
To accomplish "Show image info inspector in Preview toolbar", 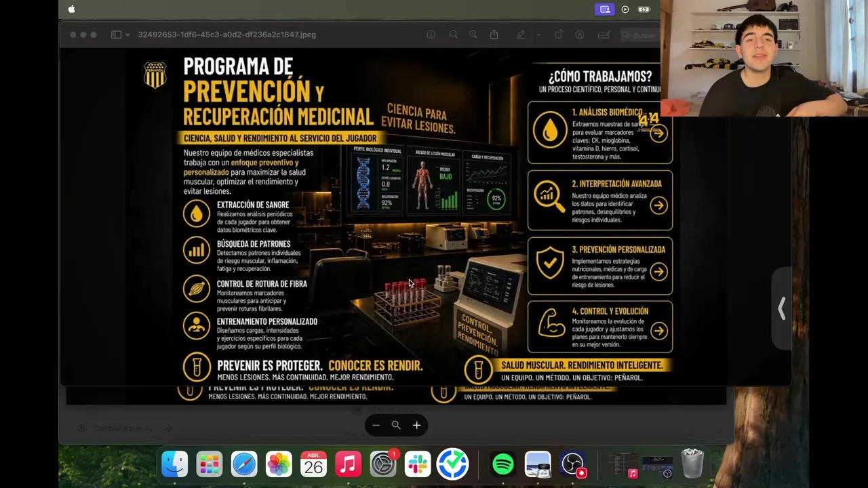I will click(431, 35).
